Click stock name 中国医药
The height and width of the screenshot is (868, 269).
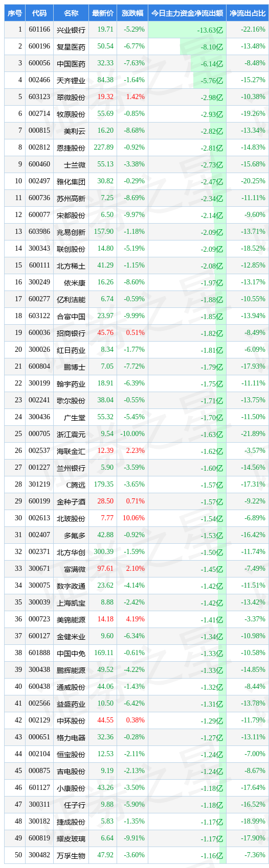71,64
